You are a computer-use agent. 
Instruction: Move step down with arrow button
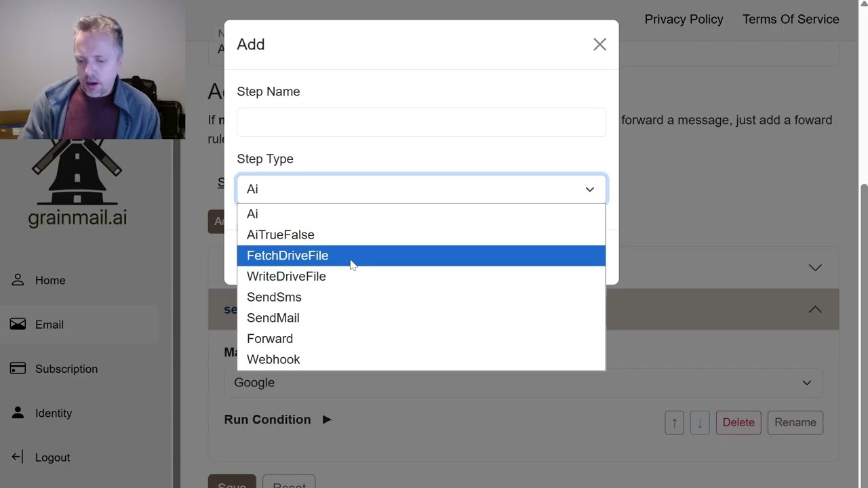point(700,422)
